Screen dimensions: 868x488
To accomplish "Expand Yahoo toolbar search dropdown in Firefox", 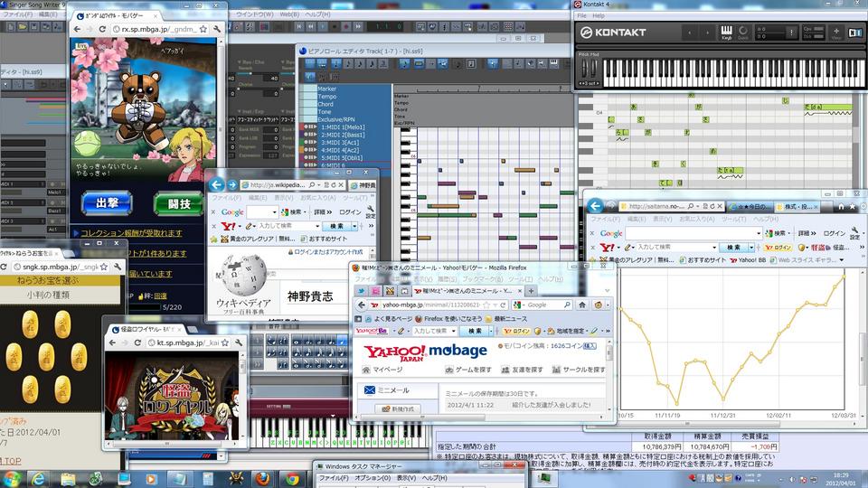I will point(453,331).
